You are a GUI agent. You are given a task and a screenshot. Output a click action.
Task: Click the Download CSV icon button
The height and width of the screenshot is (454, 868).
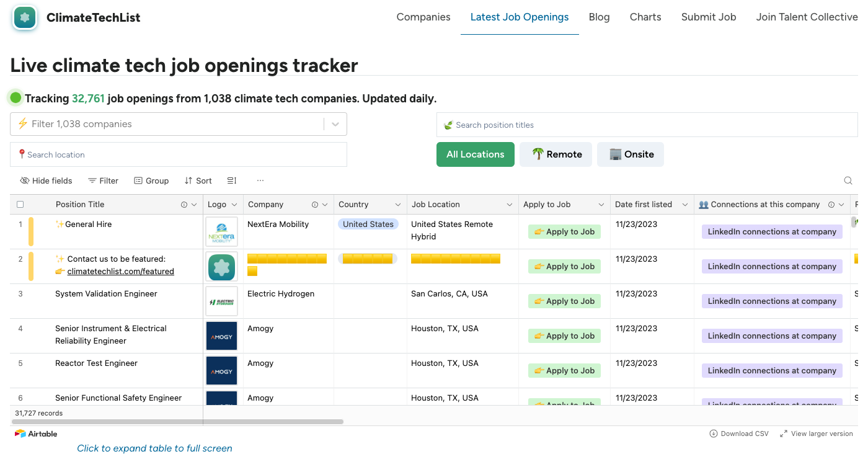point(713,434)
